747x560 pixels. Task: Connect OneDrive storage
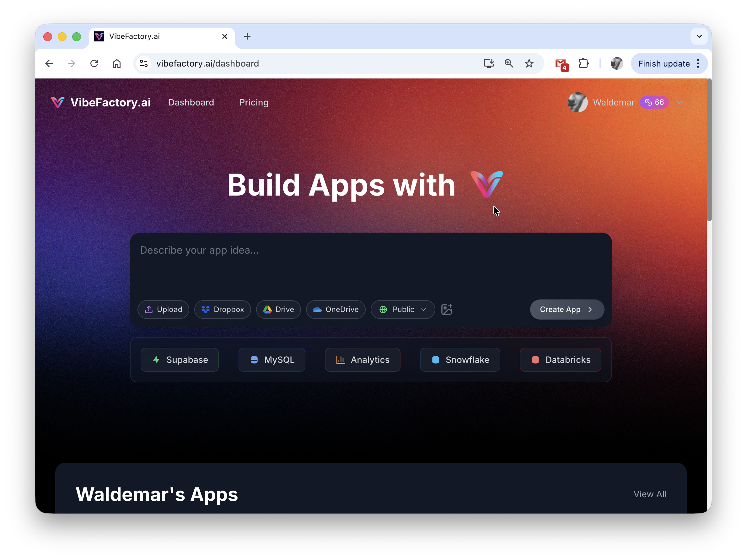[x=335, y=310]
